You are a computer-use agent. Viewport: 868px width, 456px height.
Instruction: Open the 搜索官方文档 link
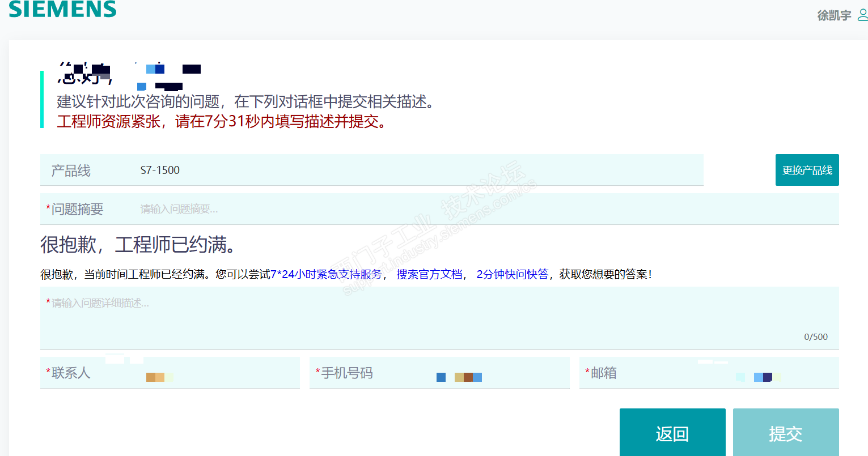pos(429,274)
